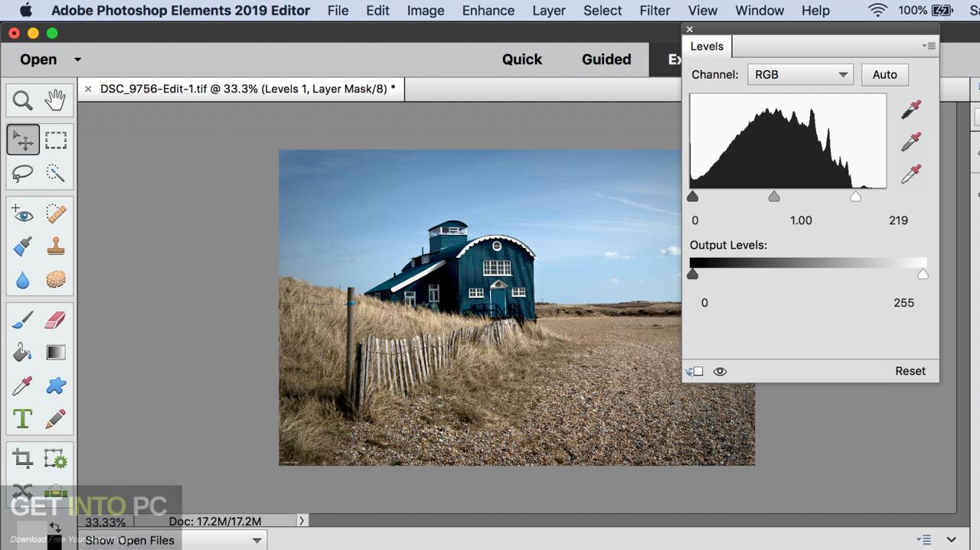Select the Rectangular Marquee tool
The image size is (980, 550).
click(x=55, y=140)
